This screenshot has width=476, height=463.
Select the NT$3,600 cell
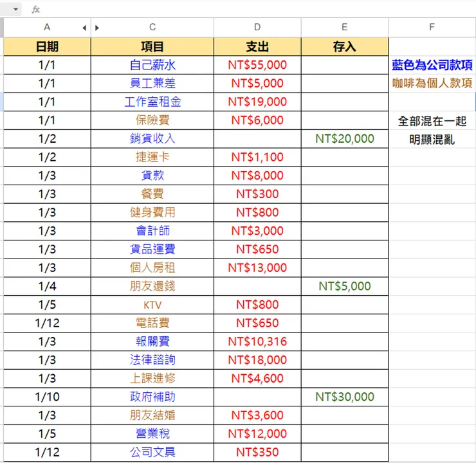coord(257,415)
